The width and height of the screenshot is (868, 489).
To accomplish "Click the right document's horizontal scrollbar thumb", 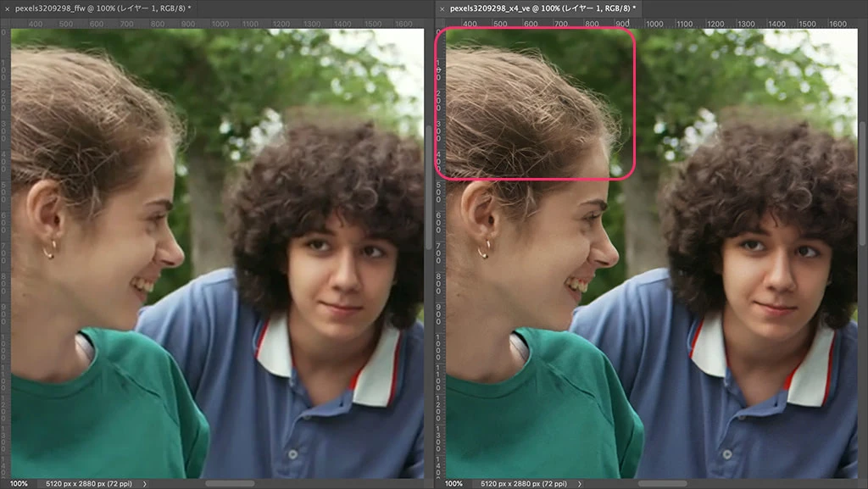I will tap(663, 483).
